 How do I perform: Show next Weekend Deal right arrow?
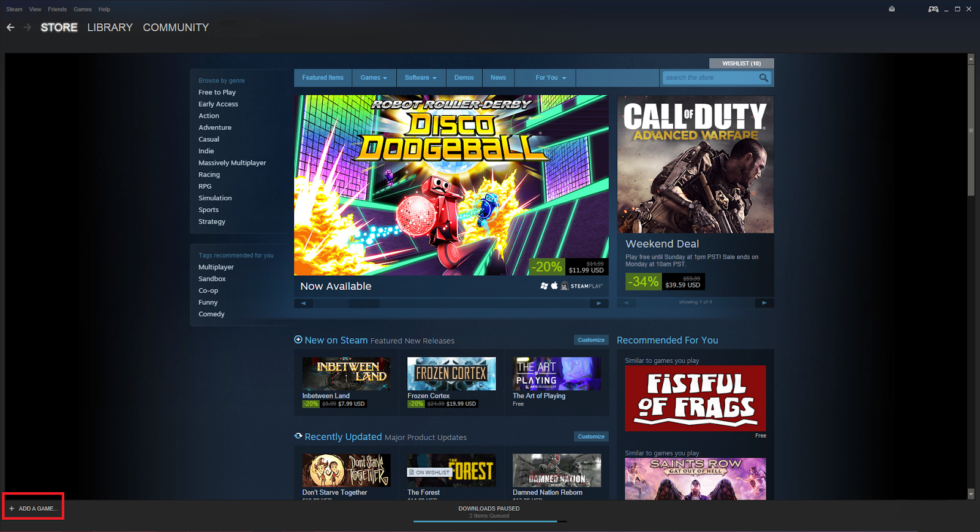click(764, 303)
